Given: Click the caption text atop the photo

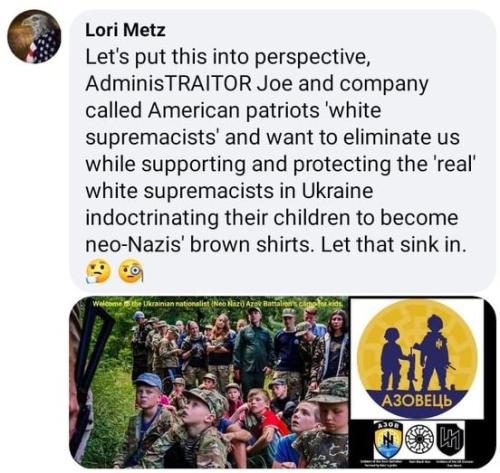Looking at the screenshot, I should [217, 304].
